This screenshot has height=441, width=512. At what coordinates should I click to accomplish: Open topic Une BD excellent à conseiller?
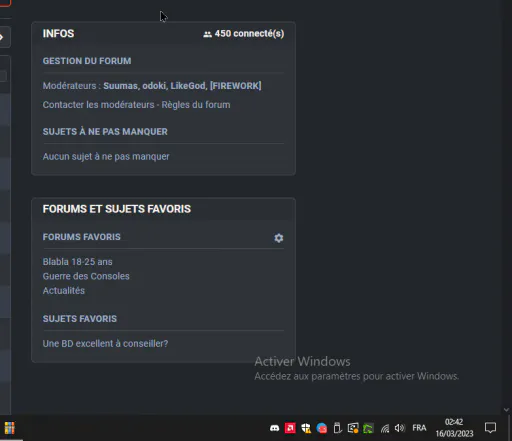pyautogui.click(x=105, y=344)
